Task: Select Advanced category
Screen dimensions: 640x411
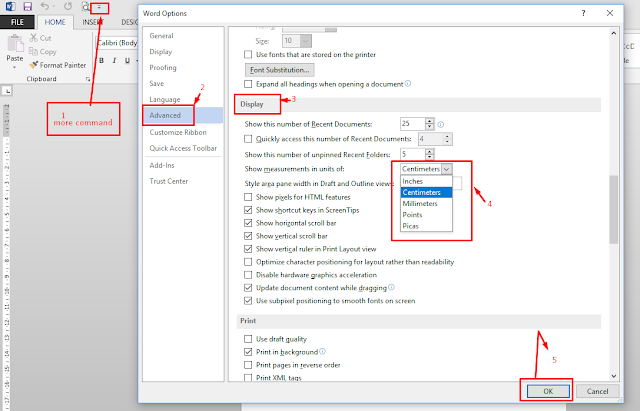Action: click(183, 115)
